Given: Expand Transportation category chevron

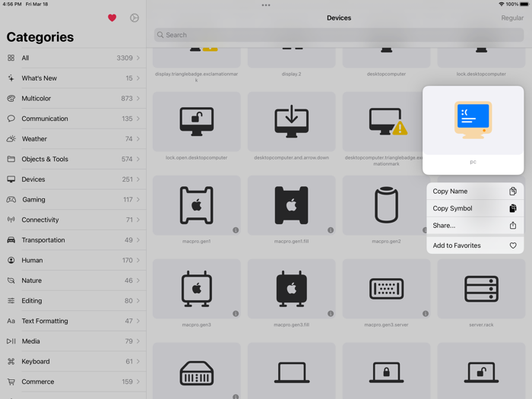Looking at the screenshot, I should point(138,240).
